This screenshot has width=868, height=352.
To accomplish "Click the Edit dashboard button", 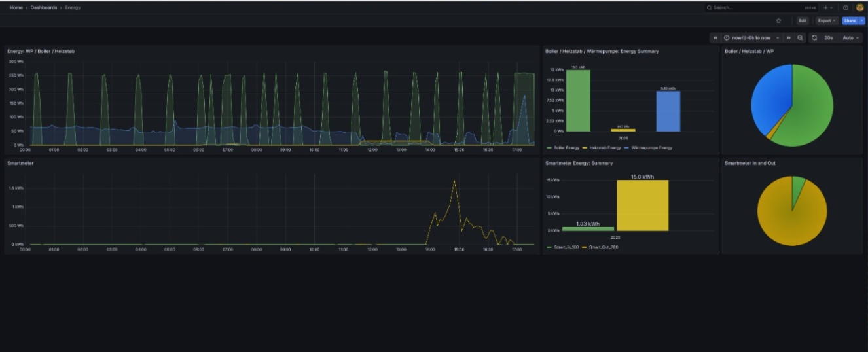I will click(x=803, y=21).
